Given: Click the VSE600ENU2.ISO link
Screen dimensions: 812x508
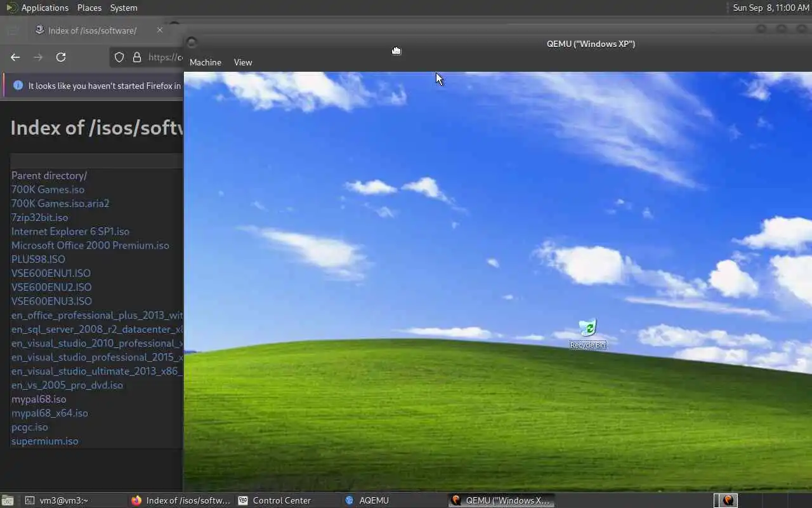Looking at the screenshot, I should click(51, 287).
